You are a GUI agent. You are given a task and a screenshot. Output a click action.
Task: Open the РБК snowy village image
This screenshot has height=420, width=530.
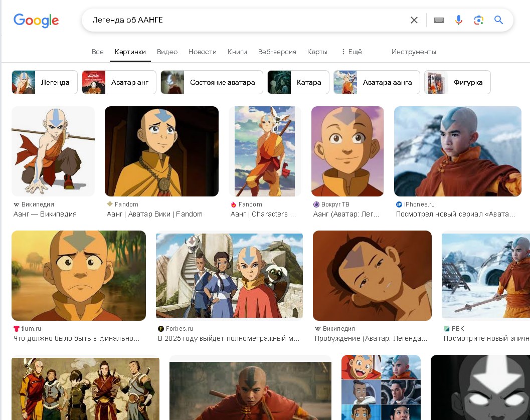(486, 275)
